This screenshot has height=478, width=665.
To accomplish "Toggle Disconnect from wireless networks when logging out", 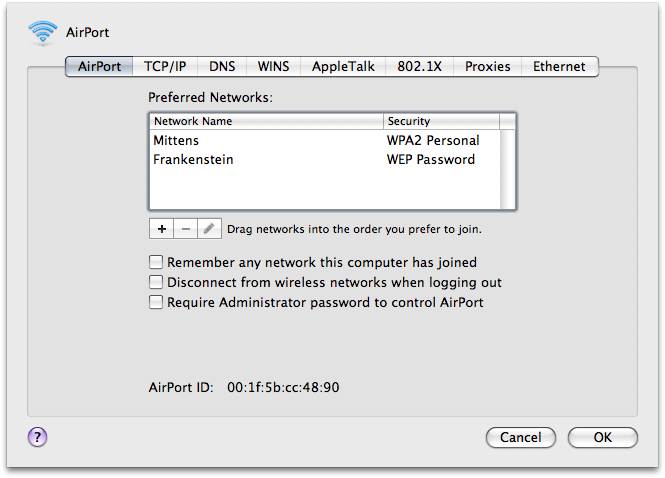I will pyautogui.click(x=156, y=282).
